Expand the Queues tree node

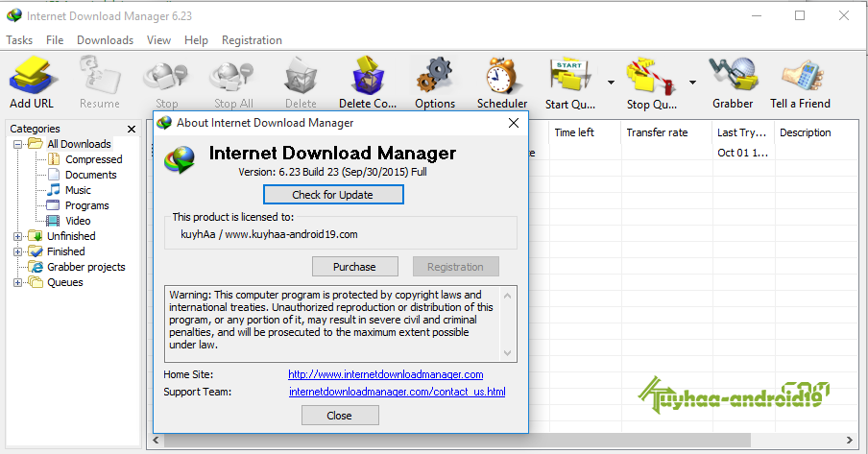point(17,282)
